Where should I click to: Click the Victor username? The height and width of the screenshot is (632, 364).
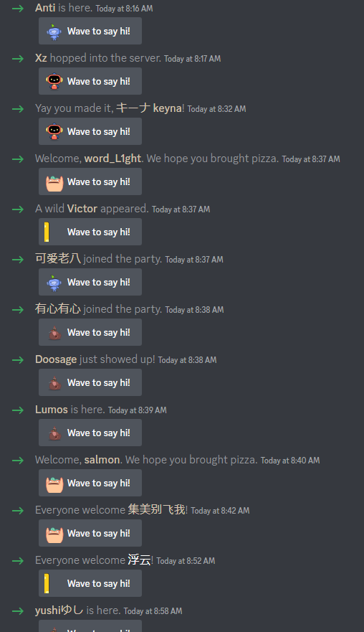82,208
